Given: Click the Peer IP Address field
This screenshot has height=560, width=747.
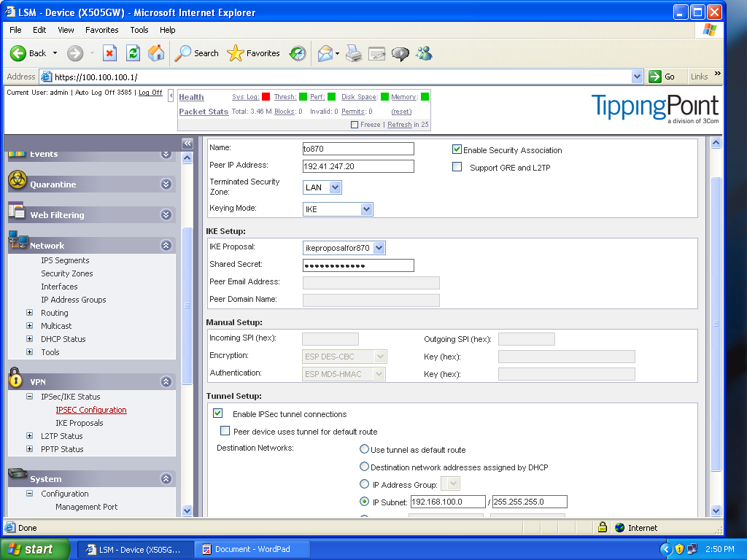Looking at the screenshot, I should point(357,166).
